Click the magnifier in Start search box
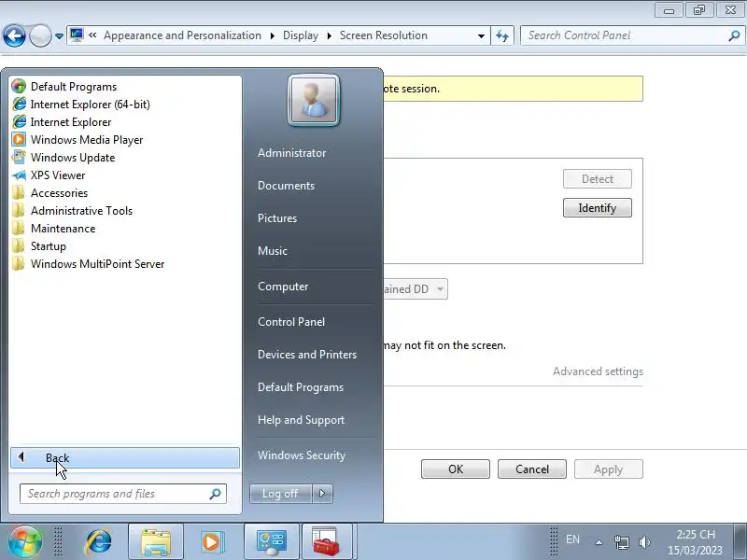This screenshot has height=560, width=747. (215, 494)
